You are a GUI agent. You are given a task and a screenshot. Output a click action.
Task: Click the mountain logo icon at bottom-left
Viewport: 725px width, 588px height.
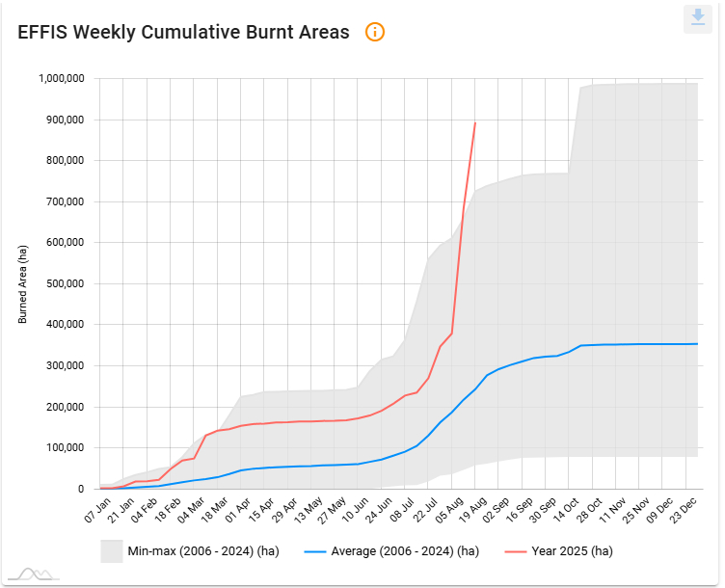[37, 574]
